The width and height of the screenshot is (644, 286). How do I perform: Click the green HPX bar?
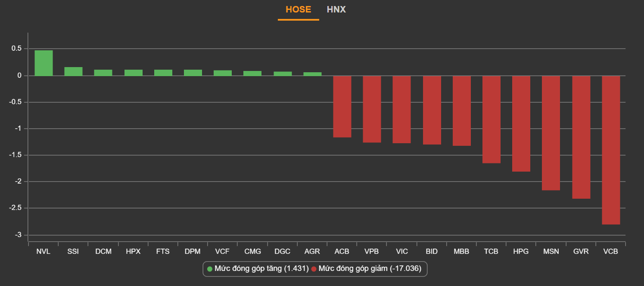point(133,73)
